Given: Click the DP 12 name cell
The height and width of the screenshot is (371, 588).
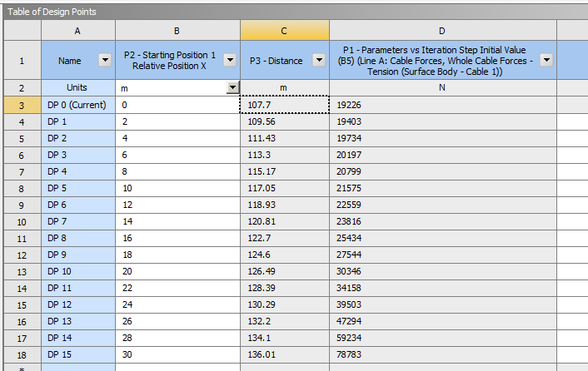Looking at the screenshot, I should tap(78, 304).
